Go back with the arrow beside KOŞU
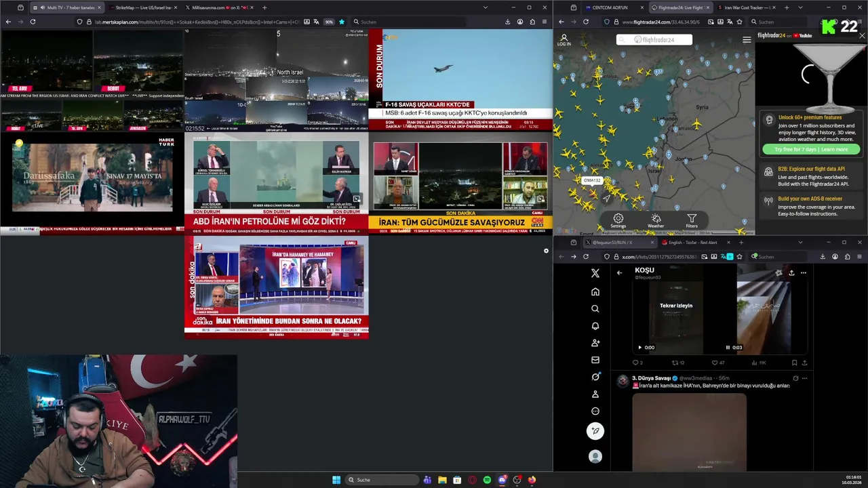The width and height of the screenshot is (868, 488). [x=619, y=272]
